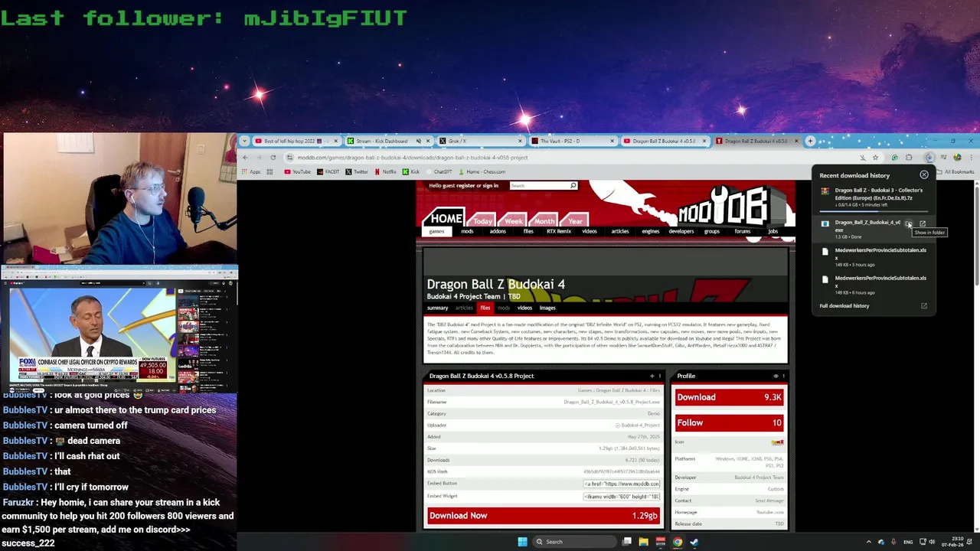Open the Full download history link

coord(844,306)
